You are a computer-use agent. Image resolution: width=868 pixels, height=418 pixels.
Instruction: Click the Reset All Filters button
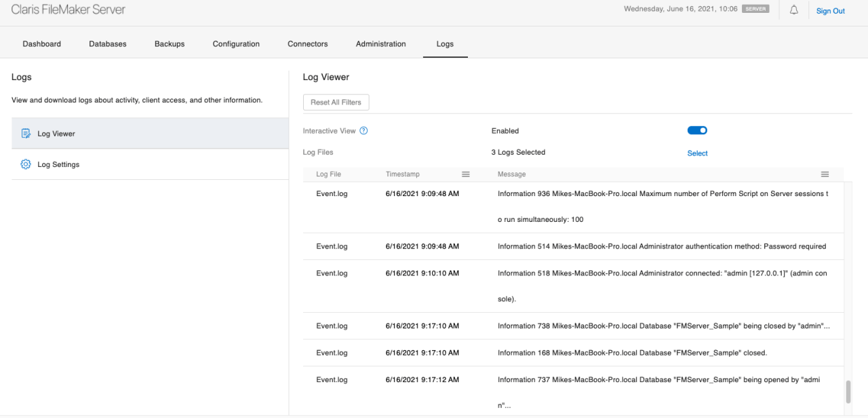click(336, 102)
